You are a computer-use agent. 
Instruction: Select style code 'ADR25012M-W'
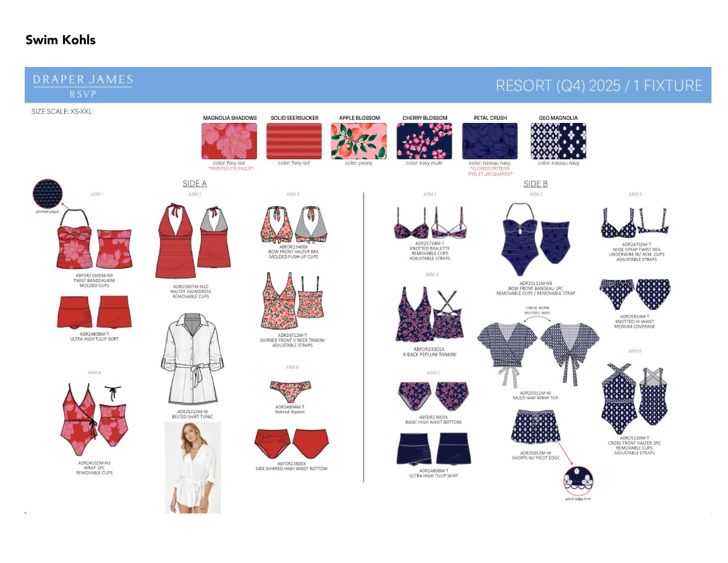coord(536,453)
